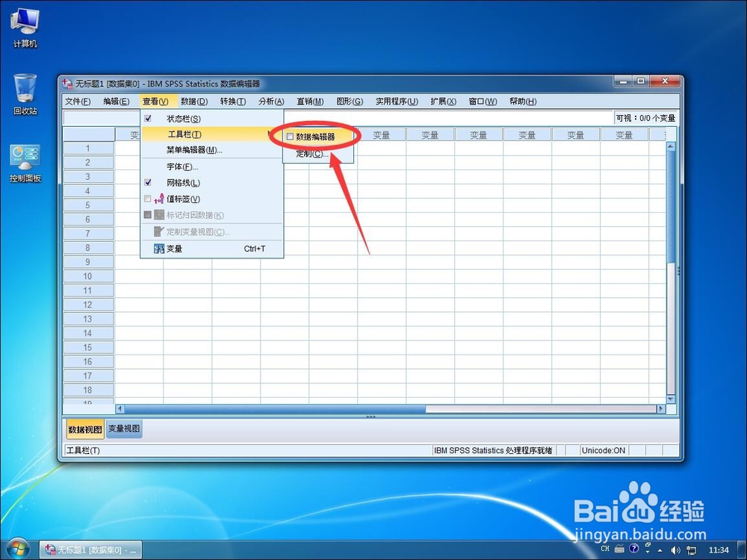Viewport: 747px width, 560px height.
Task: Toggle the 网格线(L) checkbox
Action: point(148,182)
